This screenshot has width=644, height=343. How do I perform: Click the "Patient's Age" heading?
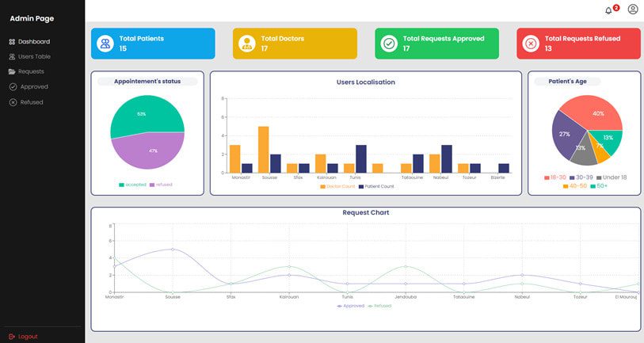click(x=568, y=82)
